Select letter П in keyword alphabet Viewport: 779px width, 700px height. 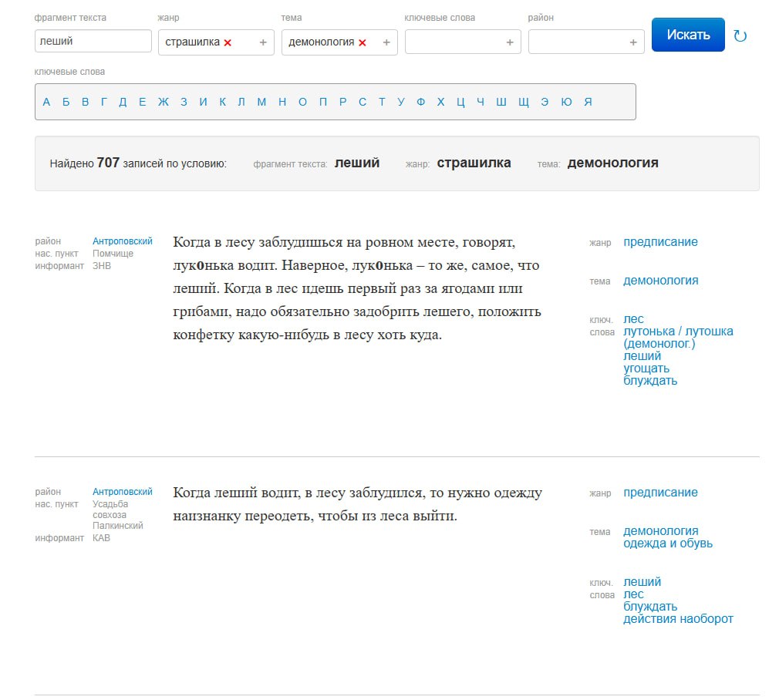(x=323, y=103)
